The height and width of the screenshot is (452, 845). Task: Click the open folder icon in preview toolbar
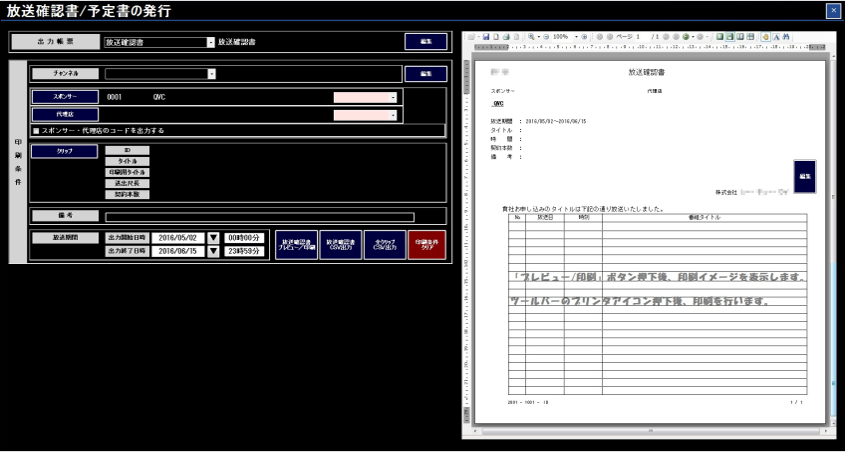pos(471,37)
